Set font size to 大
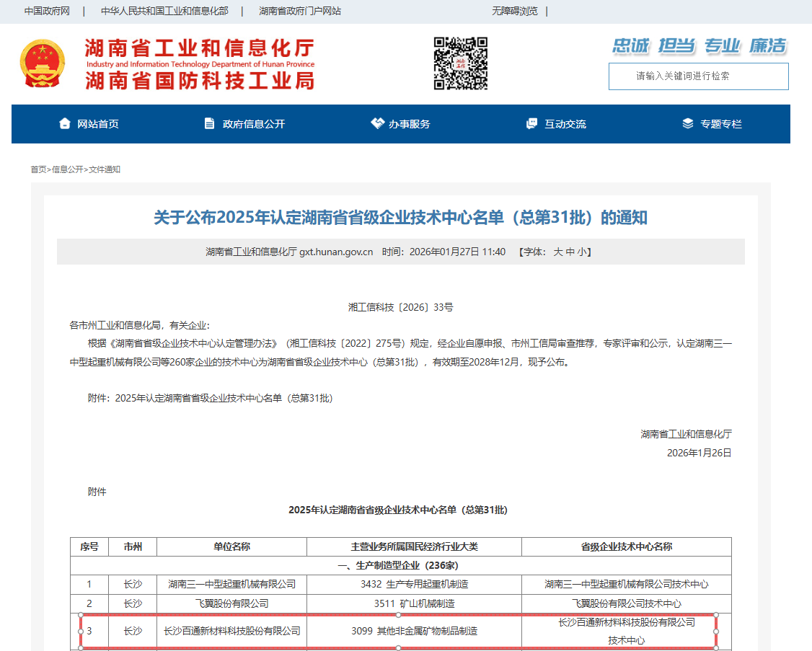 click(557, 252)
